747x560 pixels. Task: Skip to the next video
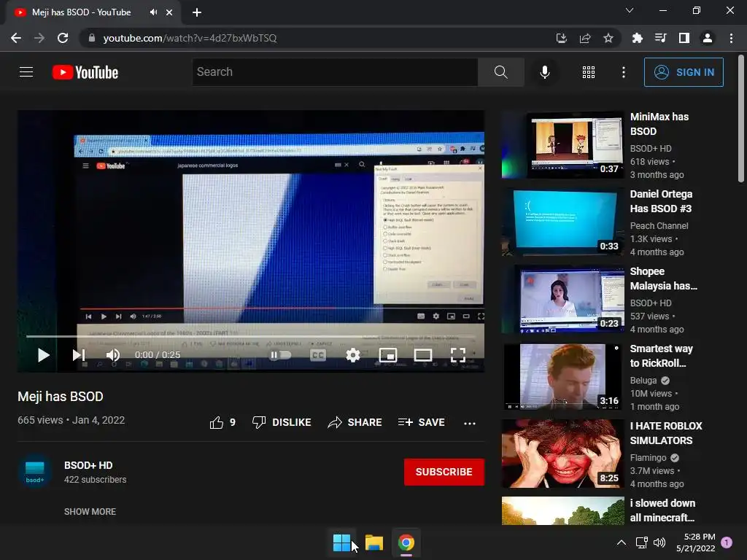[79, 355]
